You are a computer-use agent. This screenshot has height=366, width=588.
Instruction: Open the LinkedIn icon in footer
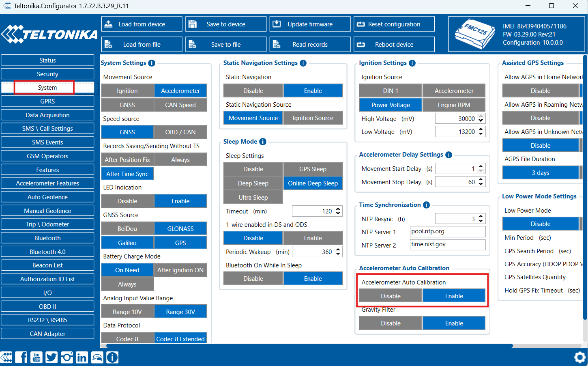[82, 357]
